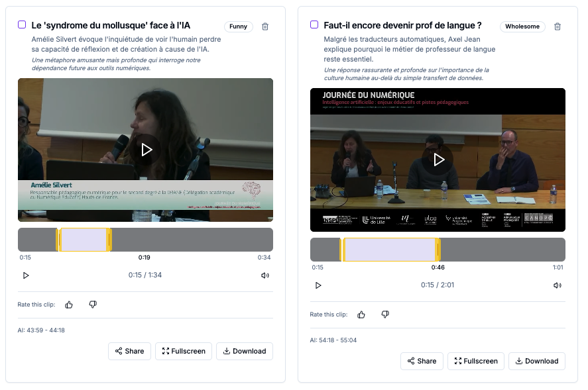The height and width of the screenshot is (390, 588).
Task: Share the 'syndrome du mollusque' clip
Action: point(129,351)
